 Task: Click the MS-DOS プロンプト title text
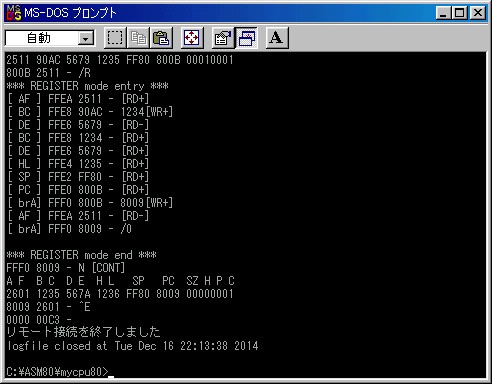(x=70, y=13)
